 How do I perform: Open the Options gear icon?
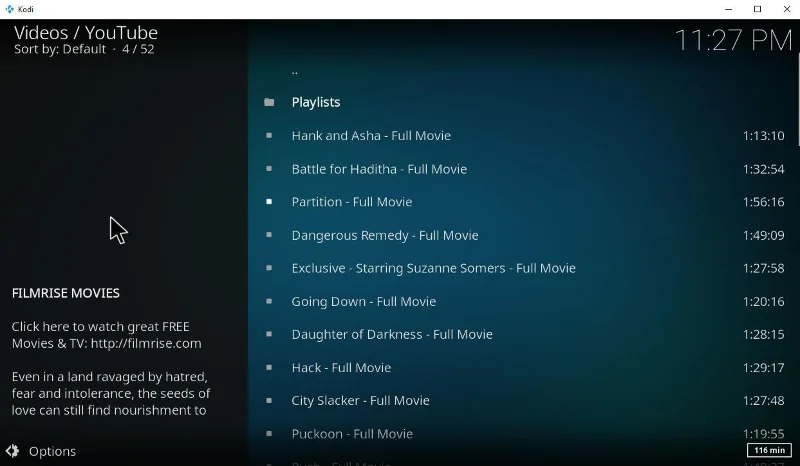tap(13, 451)
